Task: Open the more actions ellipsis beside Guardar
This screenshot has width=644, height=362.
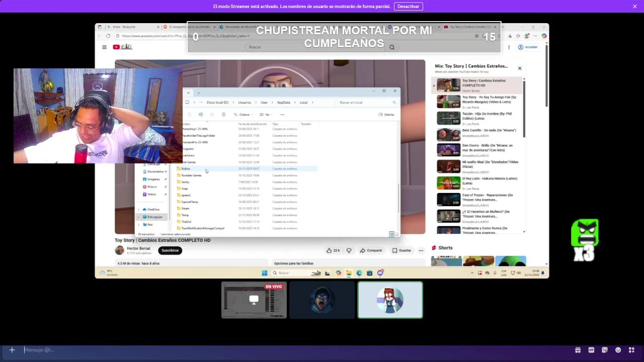Action: pyautogui.click(x=421, y=250)
